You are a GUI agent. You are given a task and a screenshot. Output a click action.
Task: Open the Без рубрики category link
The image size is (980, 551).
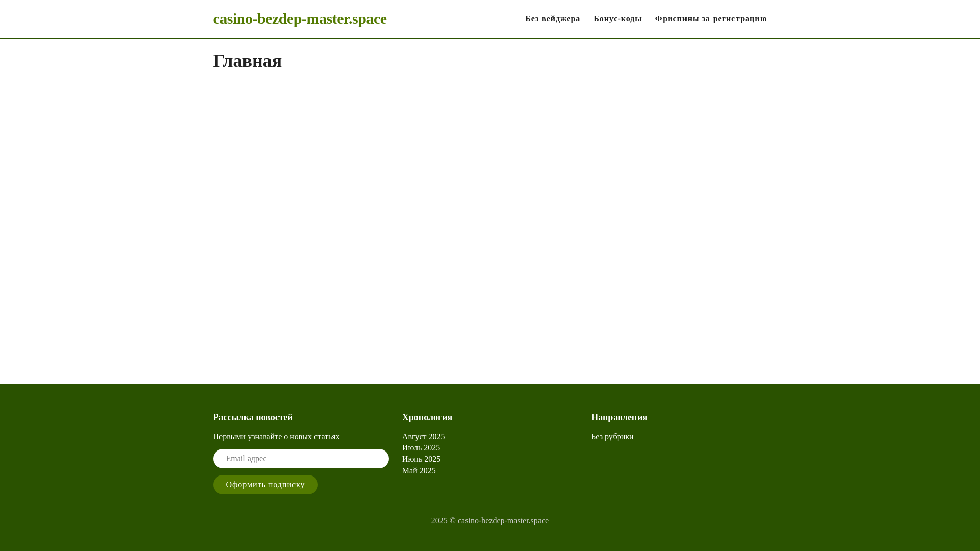(612, 437)
